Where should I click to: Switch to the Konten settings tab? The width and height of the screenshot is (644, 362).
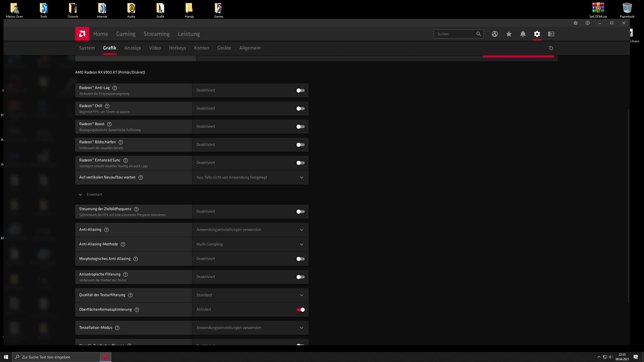[202, 48]
